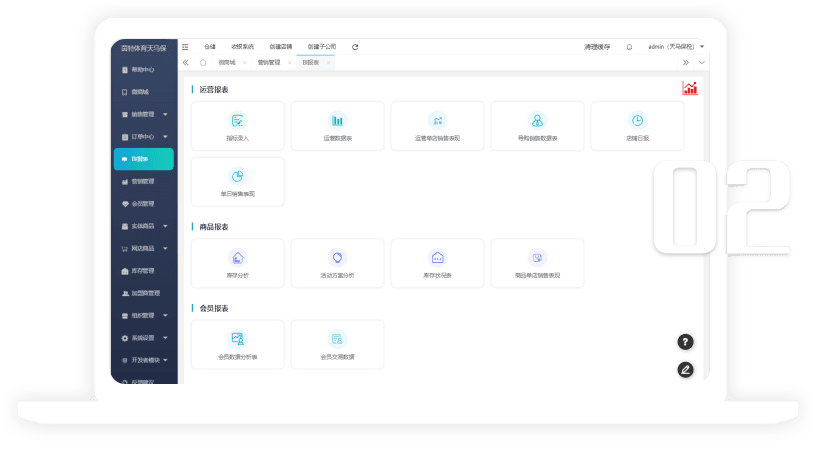Expand the tab list chevron at right

pyautogui.click(x=702, y=63)
